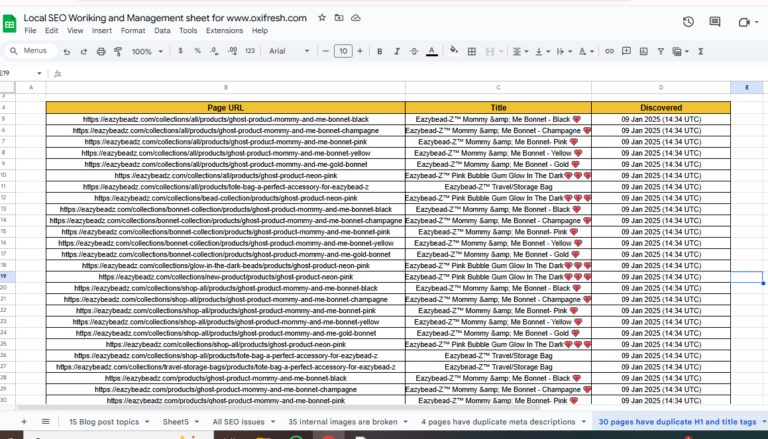This screenshot has width=768, height=439.
Task: Switch to '4 pages have duplicate meta descriptions' tab
Action: pyautogui.click(x=498, y=421)
